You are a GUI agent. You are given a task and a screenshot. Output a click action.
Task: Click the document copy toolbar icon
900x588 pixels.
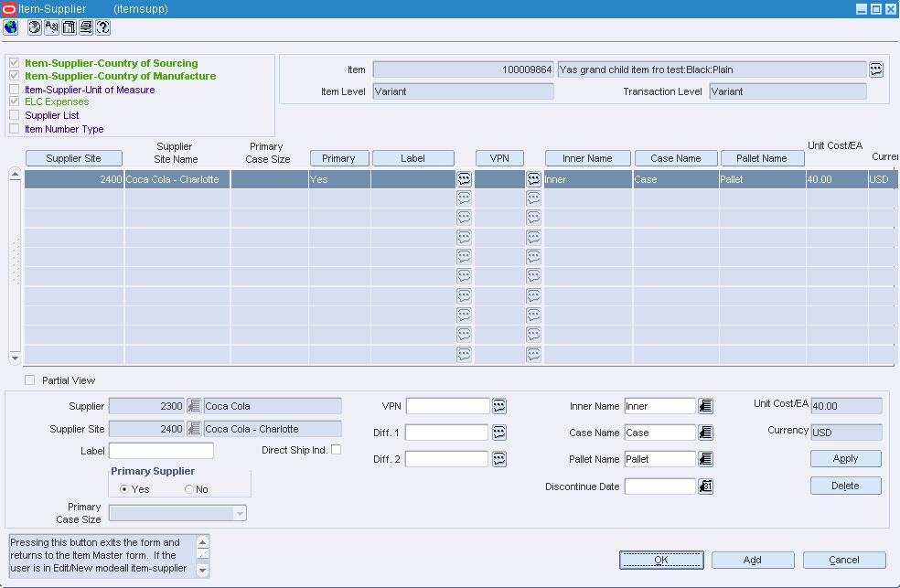(69, 27)
